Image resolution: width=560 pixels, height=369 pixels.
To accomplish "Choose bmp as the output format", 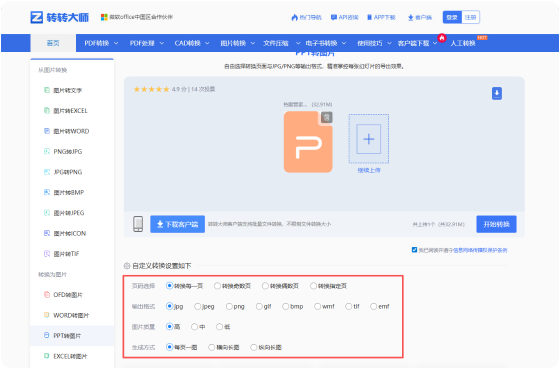I will pyautogui.click(x=285, y=306).
